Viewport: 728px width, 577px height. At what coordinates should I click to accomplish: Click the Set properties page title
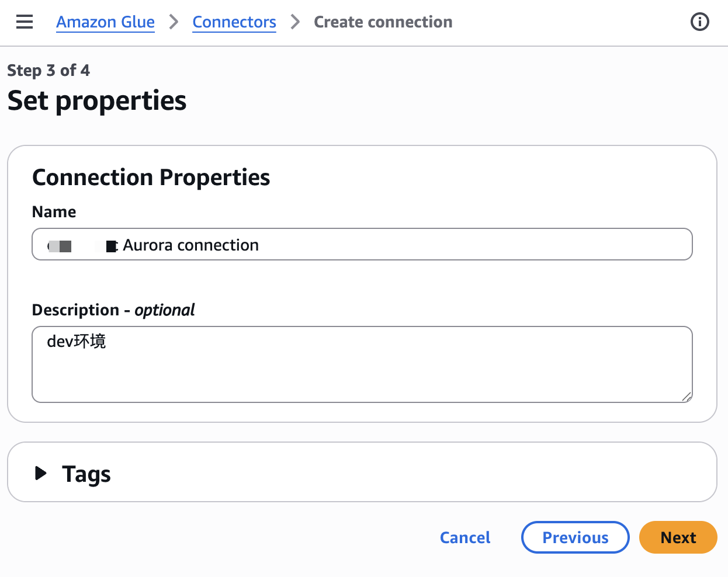tap(97, 100)
